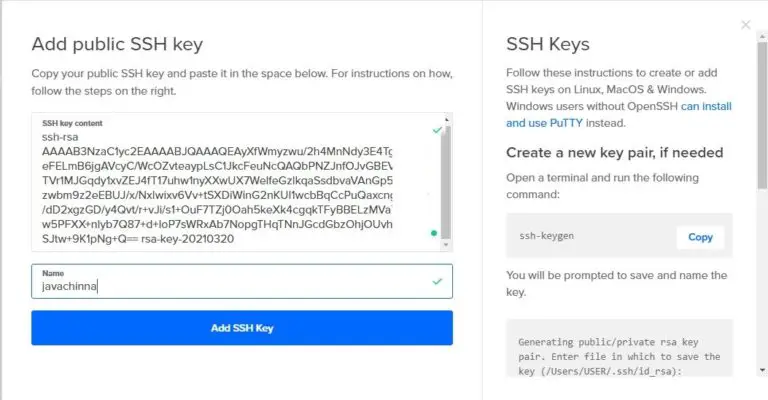This screenshot has height=400, width=768.
Task: Click the "Create a new key pair" heading
Action: (x=613, y=153)
